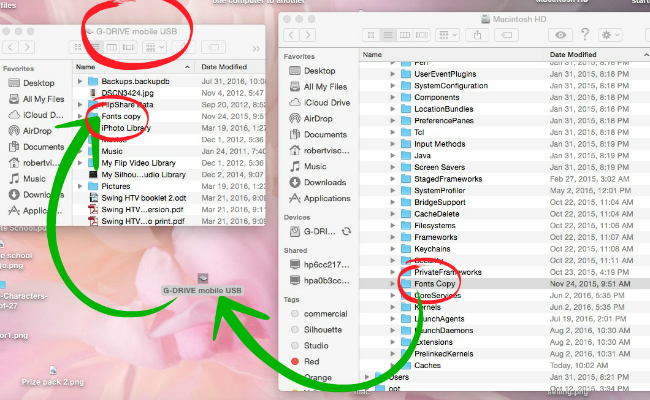Switch G-DRIVE window to icon view
The image size is (650, 400).
78,47
